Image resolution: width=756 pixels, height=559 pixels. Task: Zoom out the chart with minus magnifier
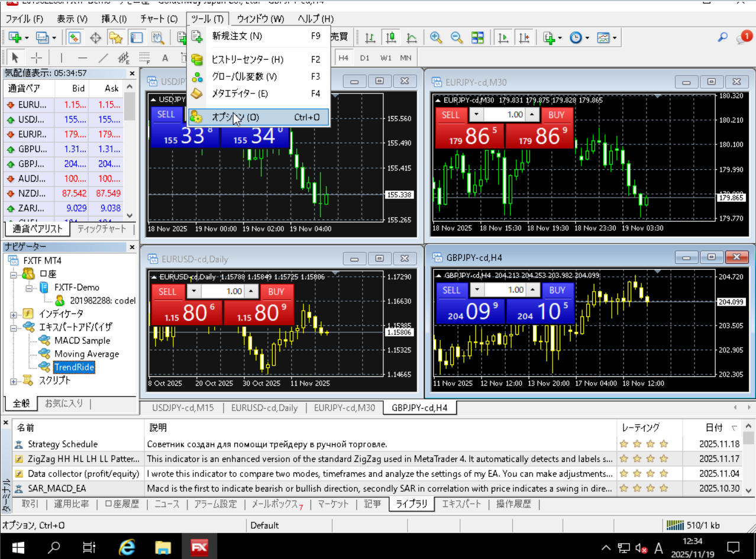tap(457, 38)
